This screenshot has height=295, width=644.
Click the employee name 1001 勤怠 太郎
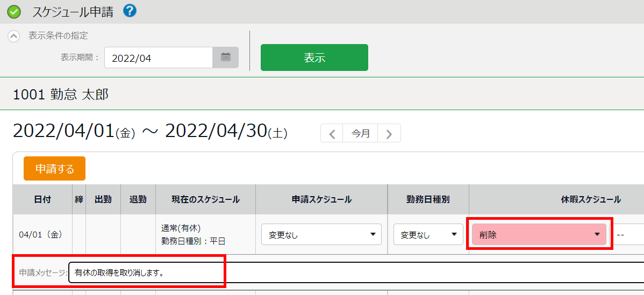[61, 95]
